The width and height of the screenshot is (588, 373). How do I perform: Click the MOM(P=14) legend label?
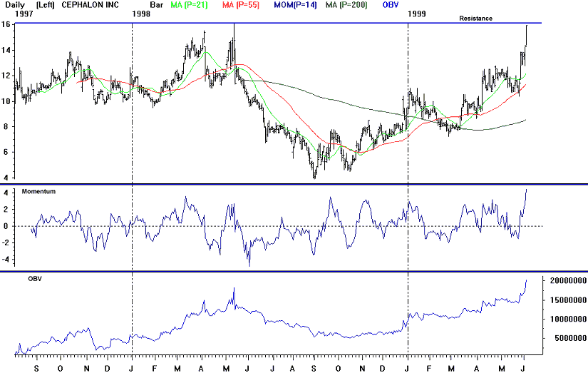[295, 5]
